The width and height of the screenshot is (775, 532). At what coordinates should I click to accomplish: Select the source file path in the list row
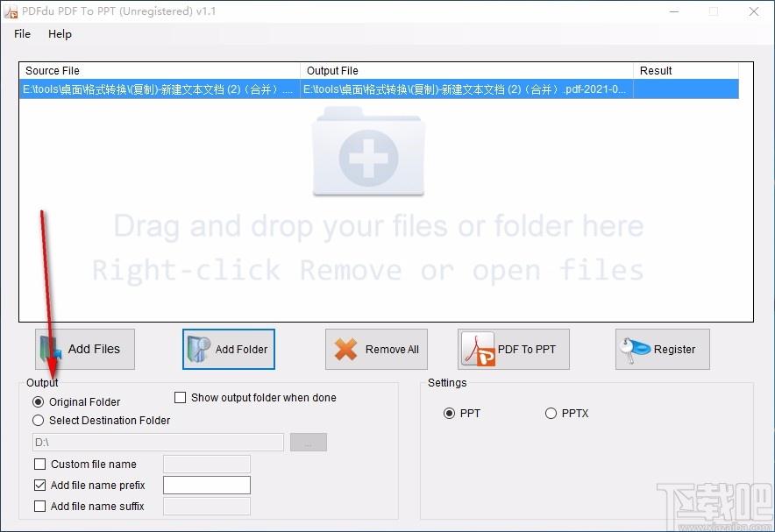click(160, 89)
